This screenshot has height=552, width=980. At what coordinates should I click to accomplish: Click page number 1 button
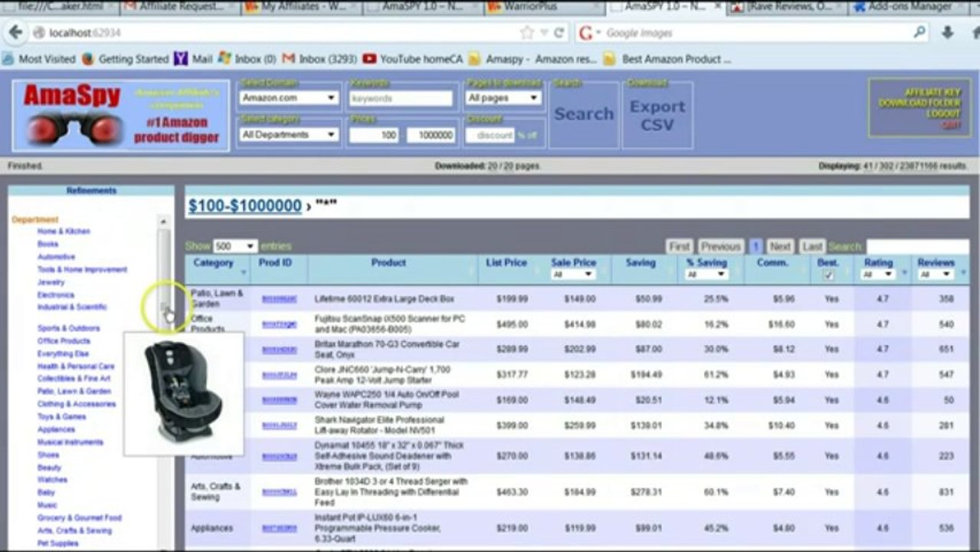[x=755, y=247]
